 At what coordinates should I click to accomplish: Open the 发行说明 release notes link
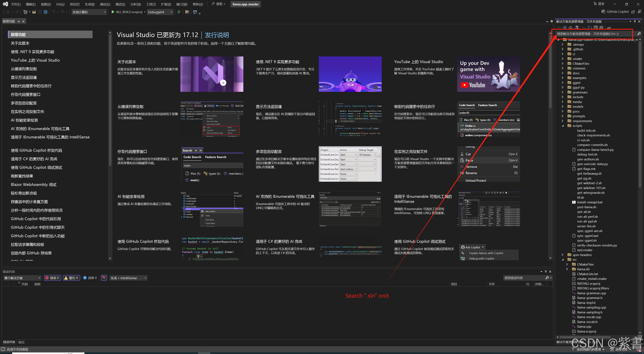coord(217,35)
